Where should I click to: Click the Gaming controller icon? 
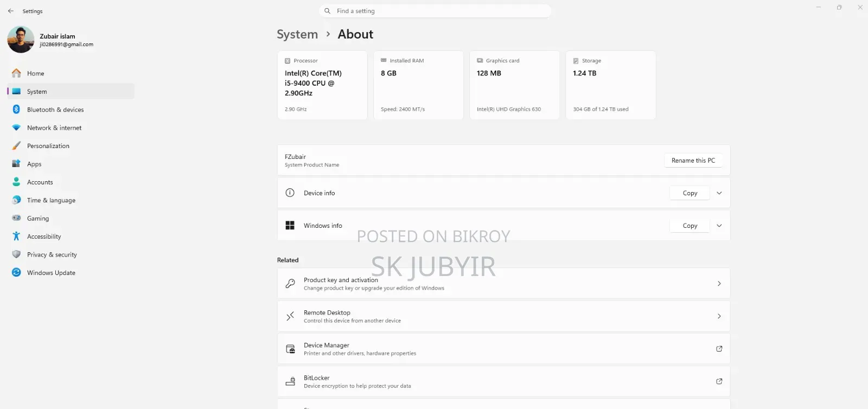[16, 218]
